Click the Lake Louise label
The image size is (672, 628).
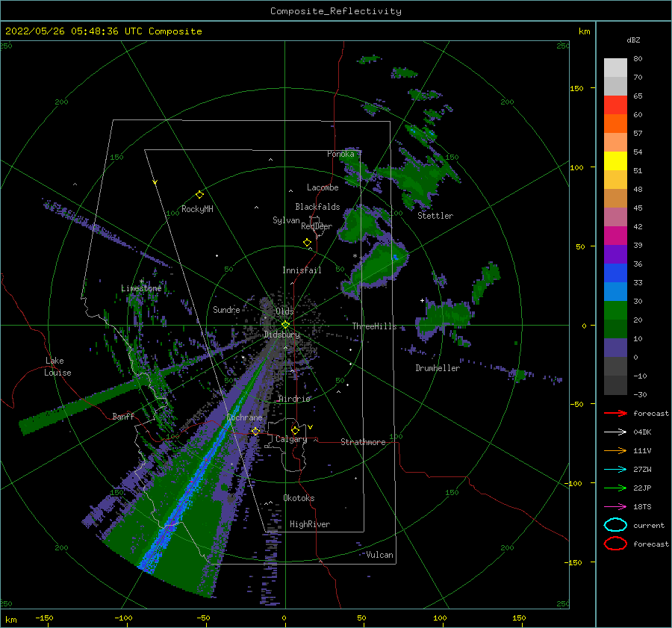[x=57, y=367]
